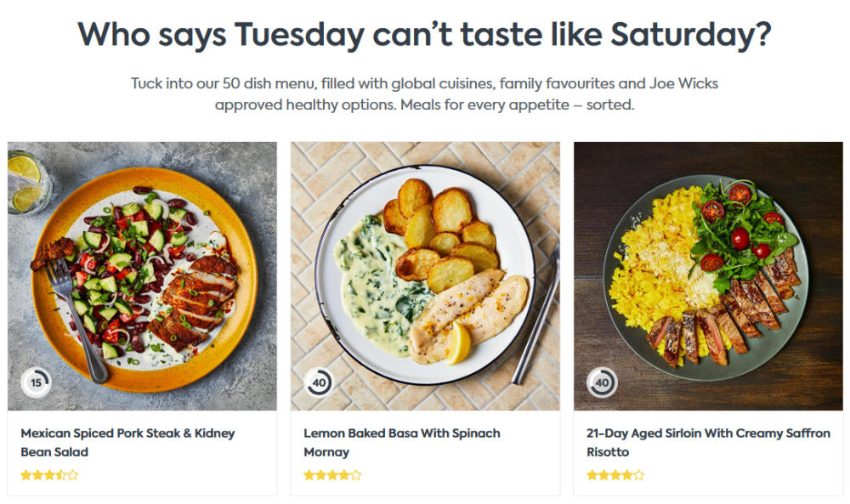Click the star rating under 21-Day Aged Sirloin

[x=615, y=475]
